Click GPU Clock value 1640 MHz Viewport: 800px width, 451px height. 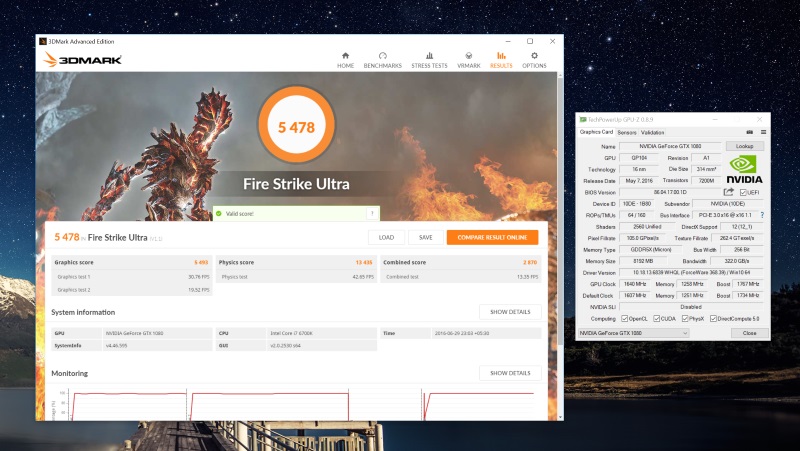point(635,284)
